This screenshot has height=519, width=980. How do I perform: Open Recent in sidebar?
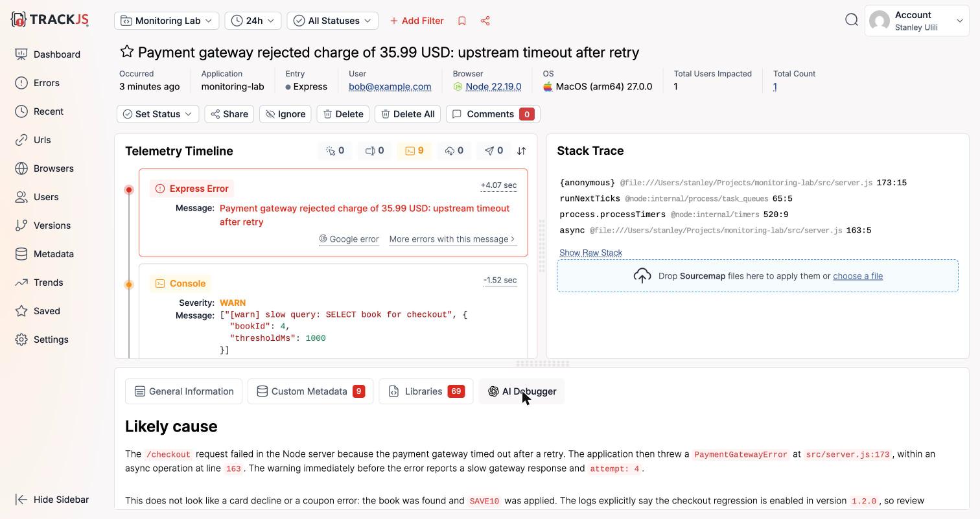tap(40, 111)
